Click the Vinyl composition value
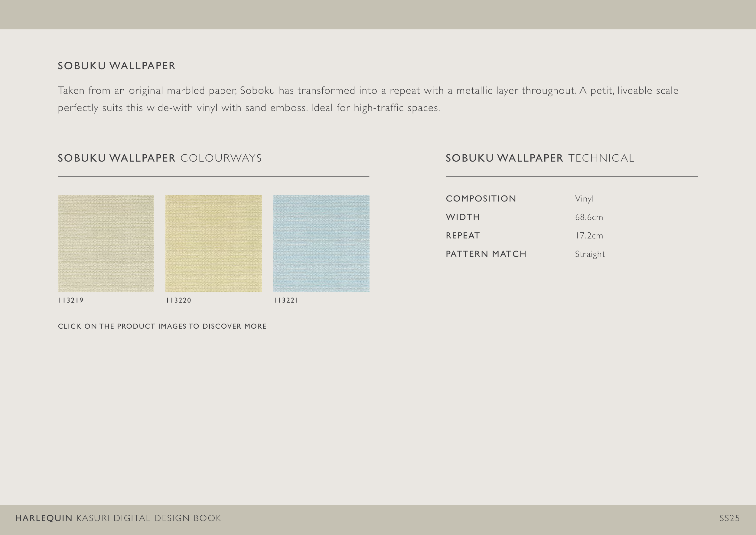 [584, 199]
